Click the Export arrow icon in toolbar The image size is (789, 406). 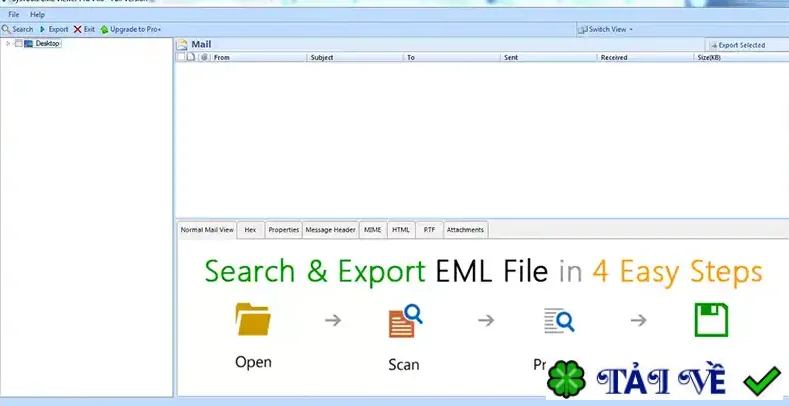click(x=42, y=29)
